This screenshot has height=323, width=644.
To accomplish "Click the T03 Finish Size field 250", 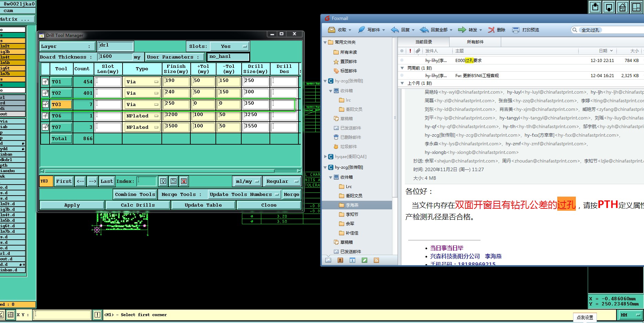I will [x=176, y=104].
